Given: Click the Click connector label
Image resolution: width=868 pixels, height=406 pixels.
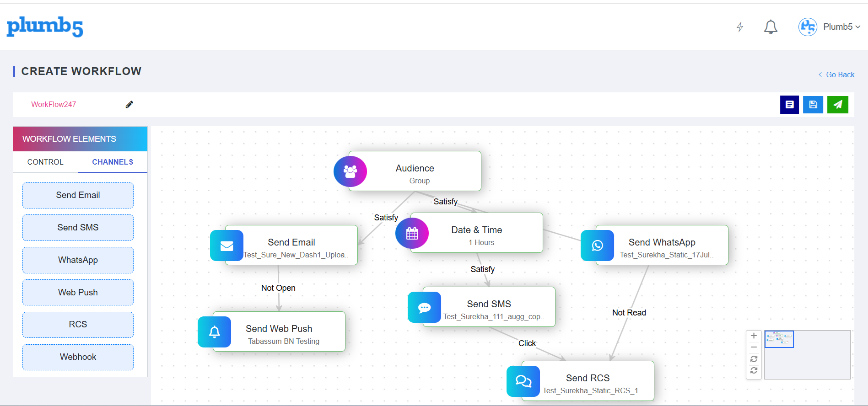Looking at the screenshot, I should pyautogui.click(x=527, y=343).
